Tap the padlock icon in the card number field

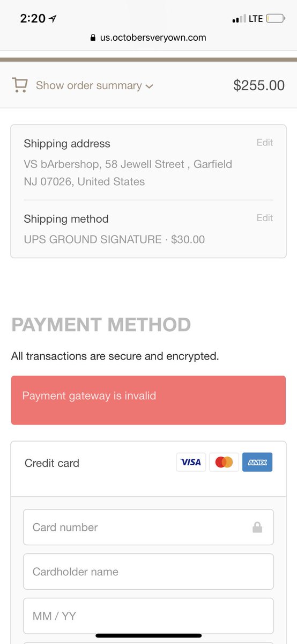pyautogui.click(x=257, y=528)
